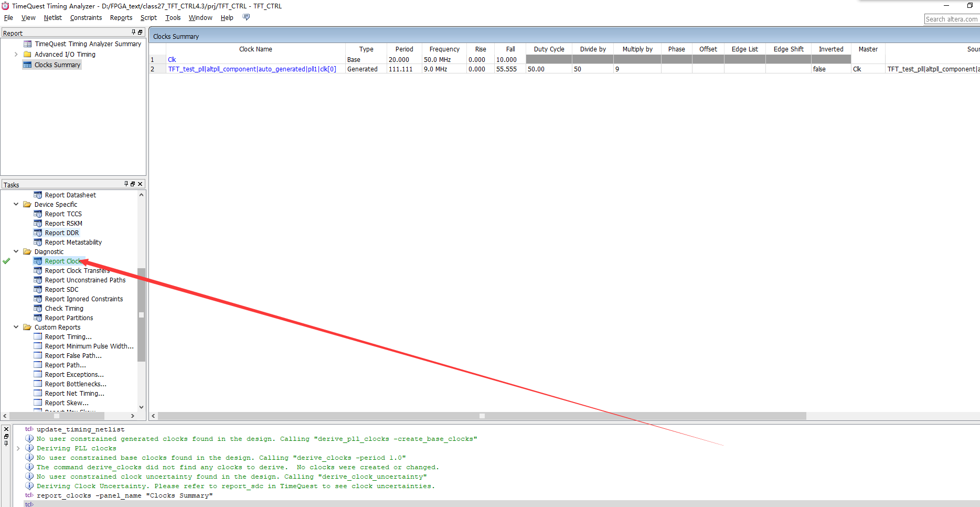Viewport: 980px width, 507px height.
Task: Close the console panel
Action: (6, 429)
